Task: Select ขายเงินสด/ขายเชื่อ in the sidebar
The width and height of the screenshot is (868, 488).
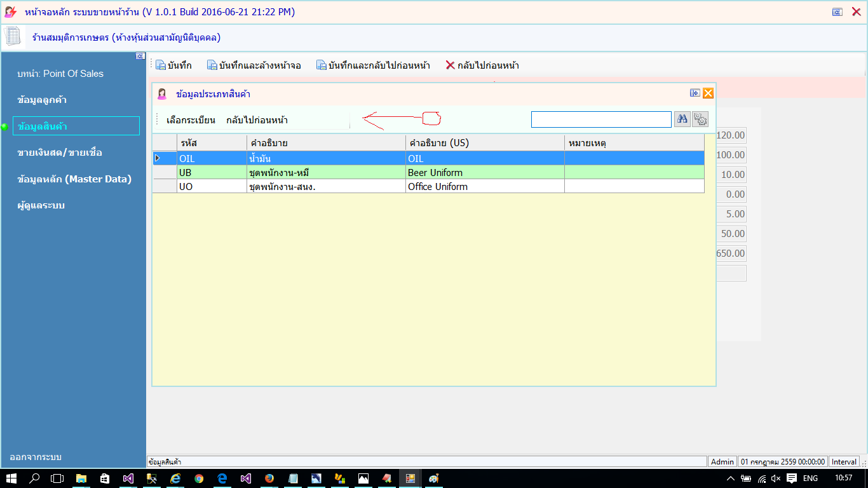Action: pyautogui.click(x=60, y=152)
